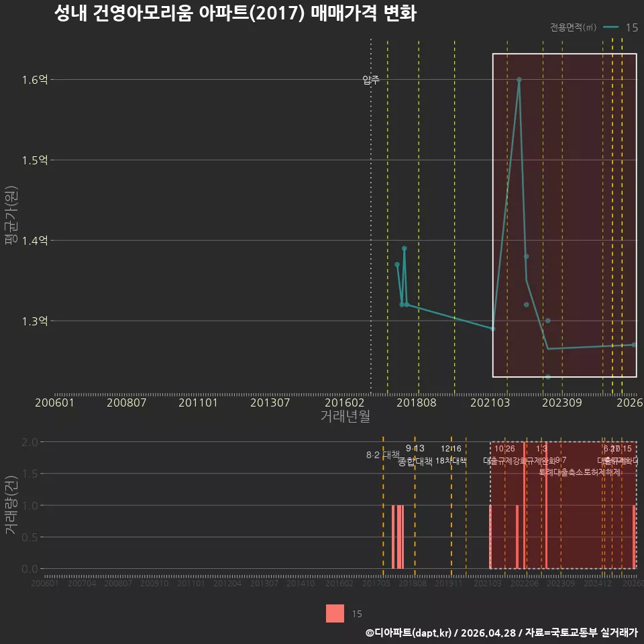This screenshot has height=644, width=644.
Task: Click the 1·3 policy annotation
Action: [541, 449]
